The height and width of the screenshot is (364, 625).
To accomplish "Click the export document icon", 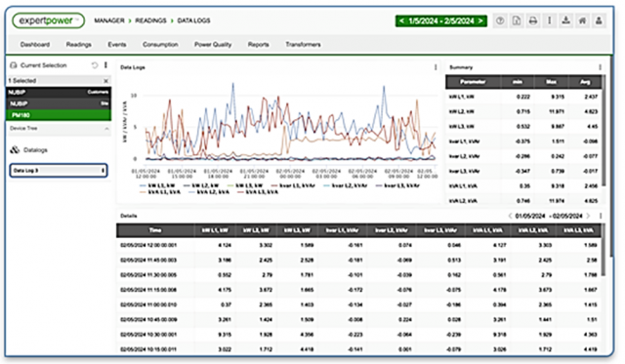I will click(x=517, y=20).
